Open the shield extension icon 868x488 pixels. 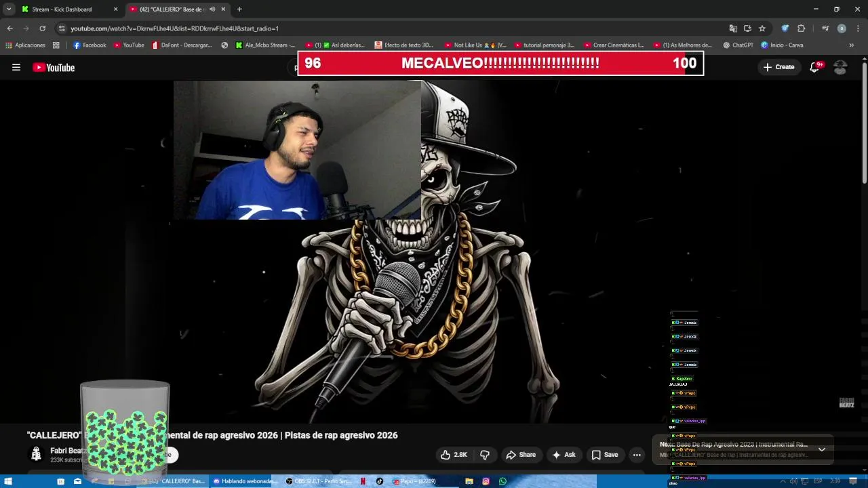point(785,28)
